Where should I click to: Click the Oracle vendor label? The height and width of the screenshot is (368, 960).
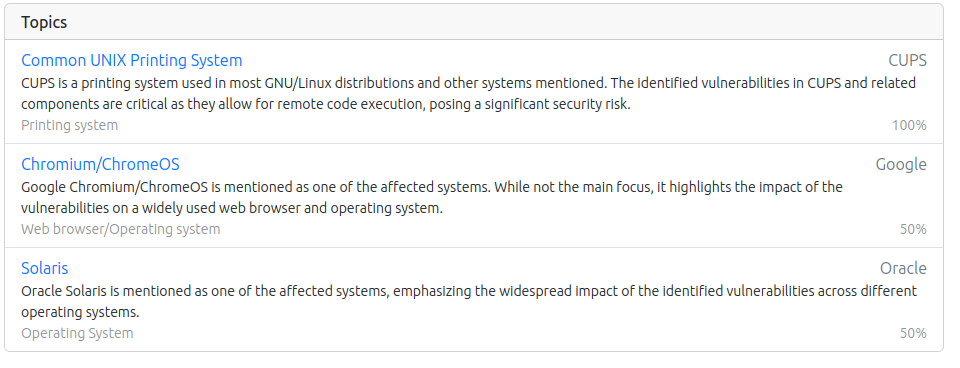(903, 269)
